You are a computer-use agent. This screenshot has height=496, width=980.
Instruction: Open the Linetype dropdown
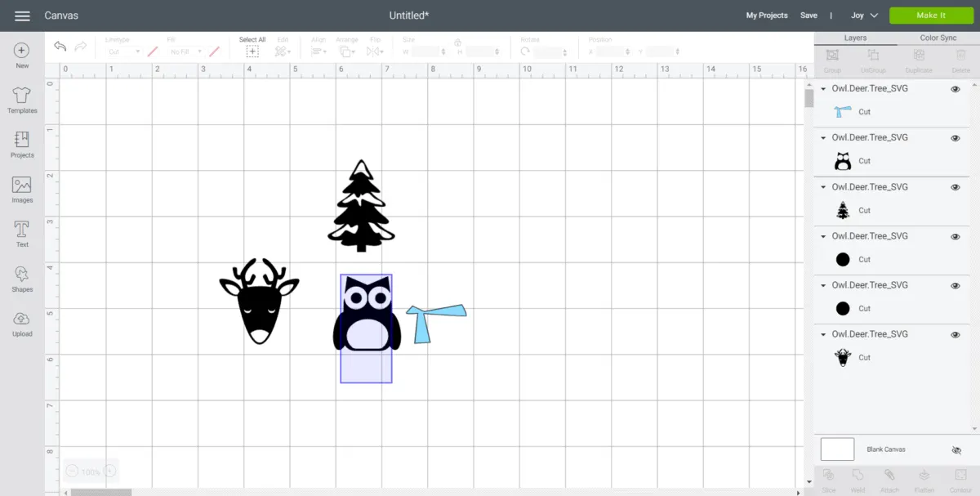click(x=123, y=51)
